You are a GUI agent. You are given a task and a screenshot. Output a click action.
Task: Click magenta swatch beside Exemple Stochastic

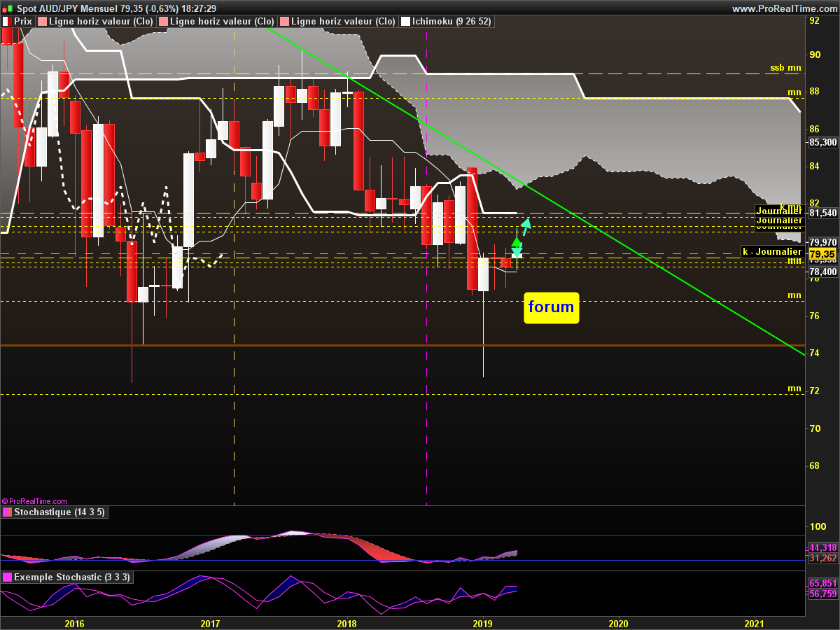[x=7, y=577]
